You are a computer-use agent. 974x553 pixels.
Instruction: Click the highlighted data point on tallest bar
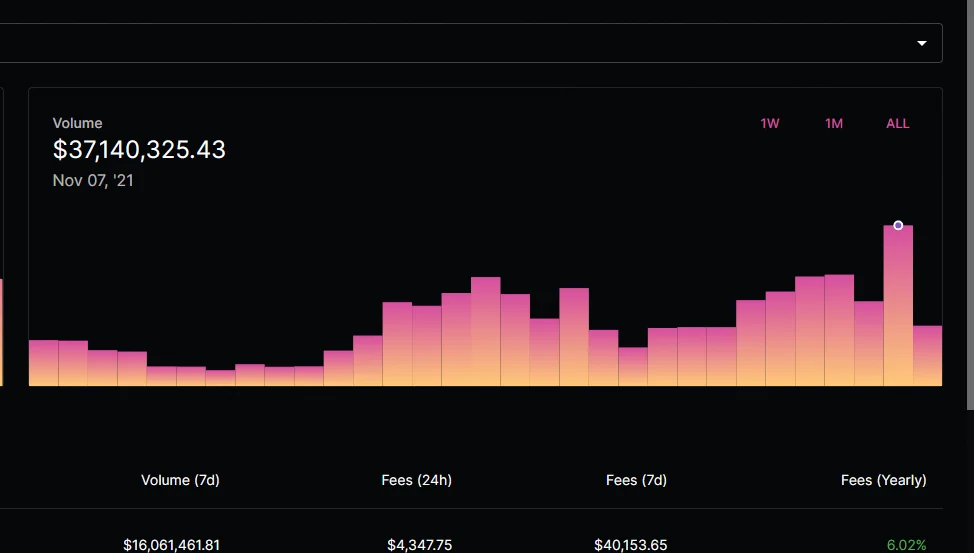tap(898, 226)
